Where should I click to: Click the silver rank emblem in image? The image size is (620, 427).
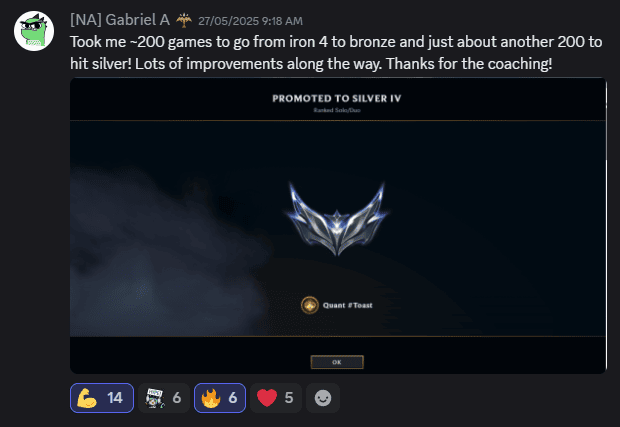(x=336, y=219)
